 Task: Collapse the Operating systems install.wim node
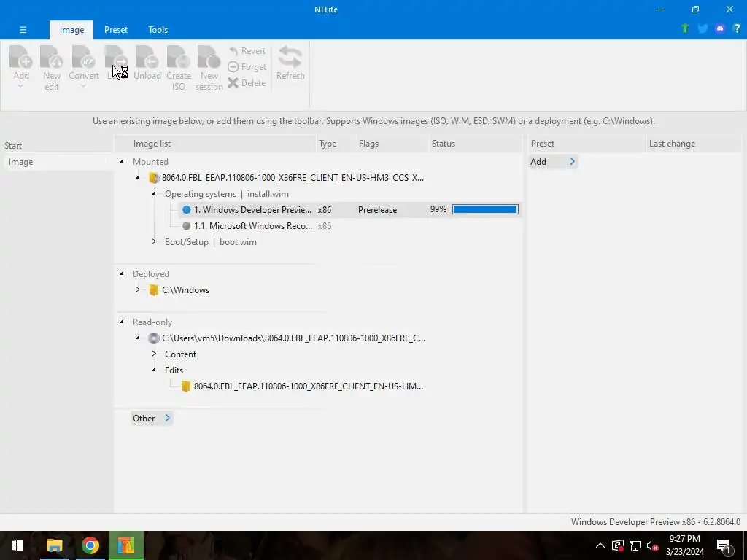[x=153, y=193]
